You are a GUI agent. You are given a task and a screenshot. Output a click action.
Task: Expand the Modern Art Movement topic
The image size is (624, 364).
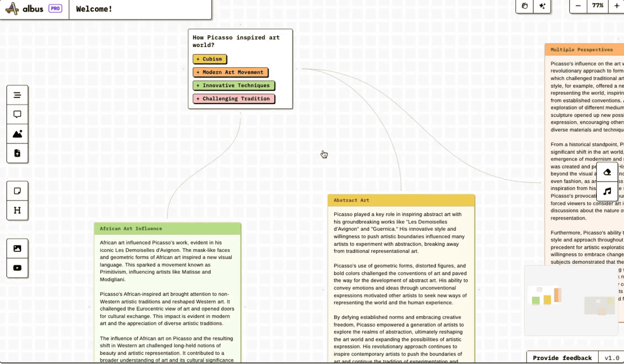230,72
